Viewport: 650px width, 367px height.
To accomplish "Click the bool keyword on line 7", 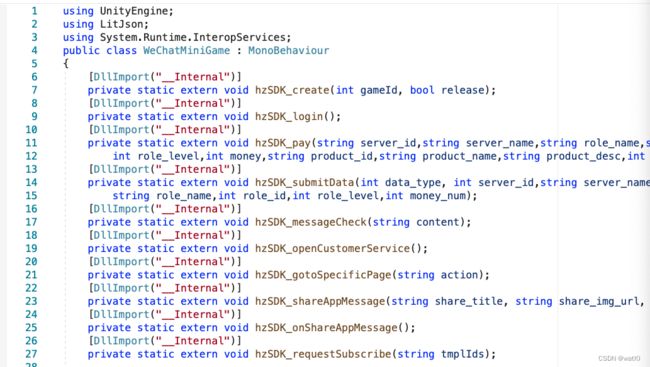I will coord(422,90).
